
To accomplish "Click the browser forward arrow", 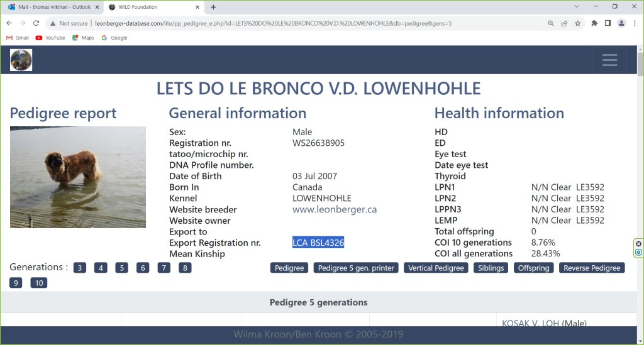I will tap(23, 23).
